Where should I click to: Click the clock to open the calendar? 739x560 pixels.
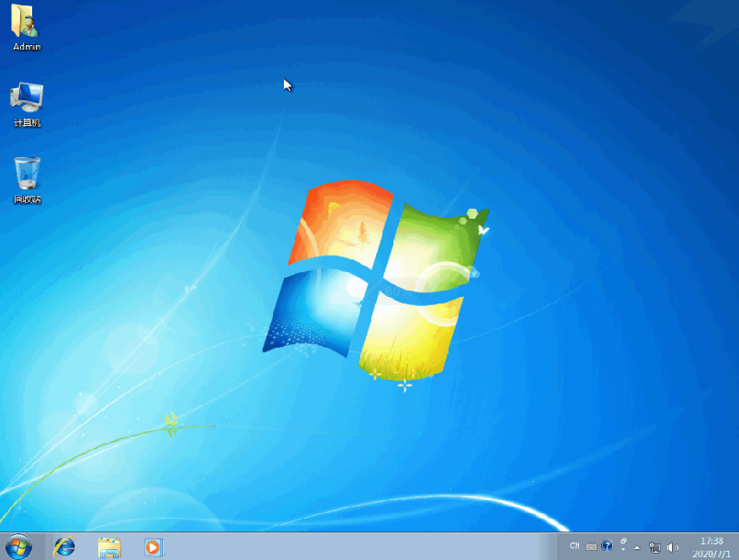coord(710,543)
